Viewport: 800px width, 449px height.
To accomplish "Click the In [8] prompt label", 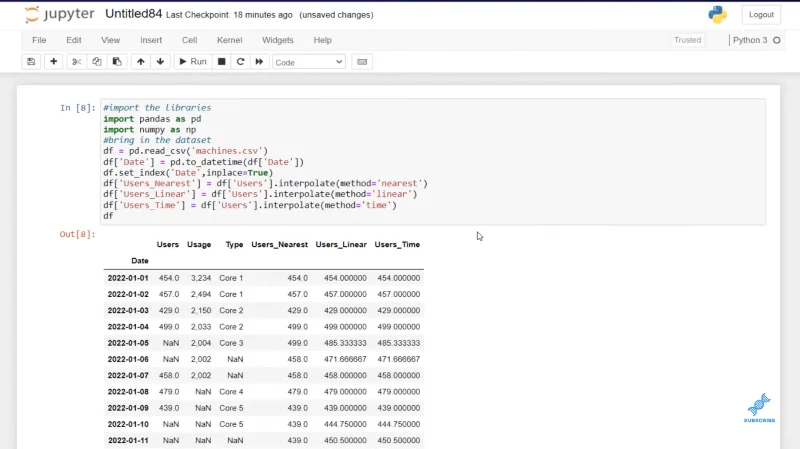I will coord(78,108).
